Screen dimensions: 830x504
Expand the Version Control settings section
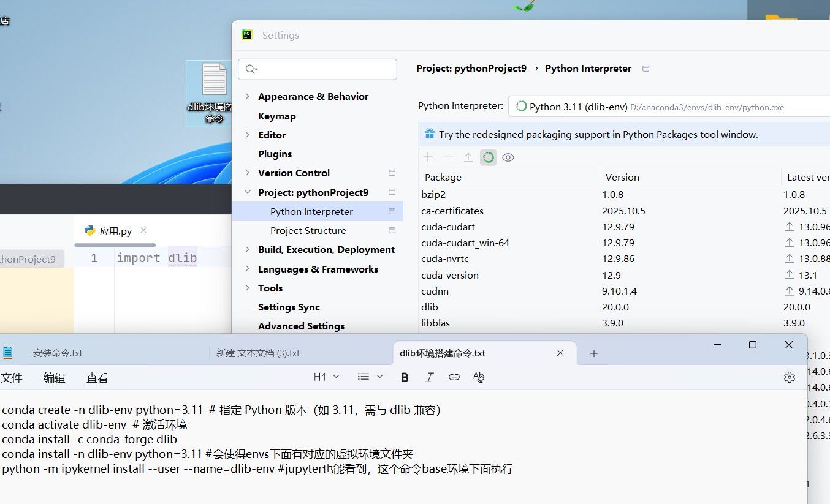pyautogui.click(x=248, y=173)
